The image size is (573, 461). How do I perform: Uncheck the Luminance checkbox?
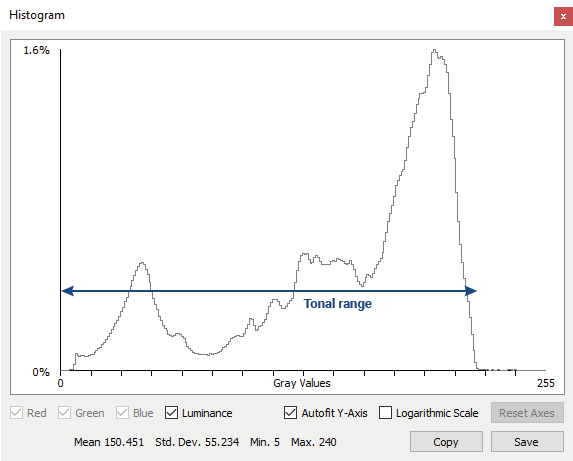click(171, 413)
